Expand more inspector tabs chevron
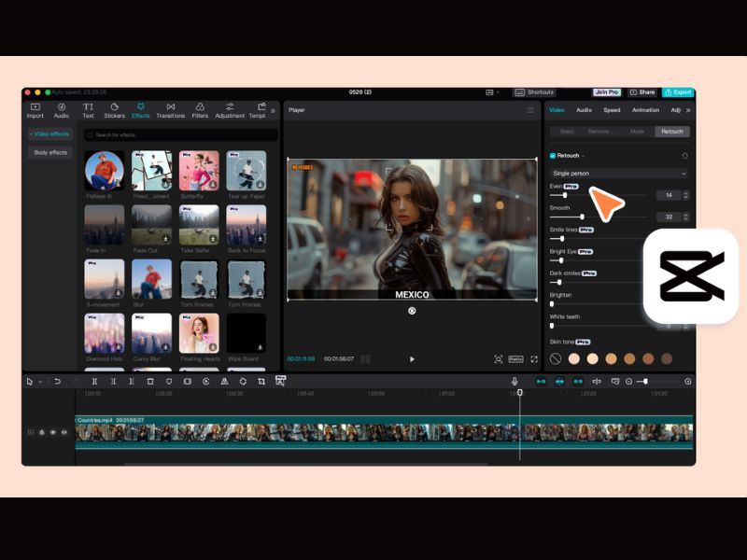Screen dimensions: 747x560 click(688, 110)
